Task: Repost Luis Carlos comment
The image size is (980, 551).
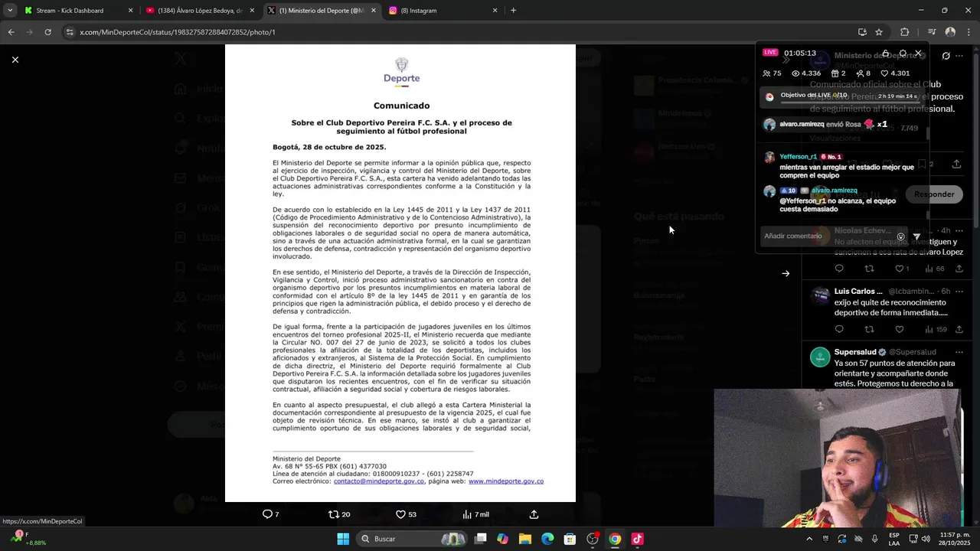Action: (869, 330)
